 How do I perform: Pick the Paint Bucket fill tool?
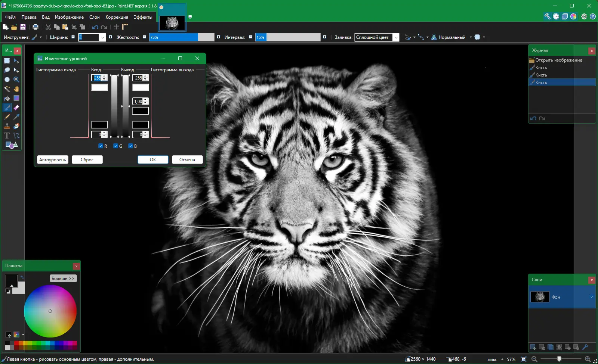tap(7, 98)
